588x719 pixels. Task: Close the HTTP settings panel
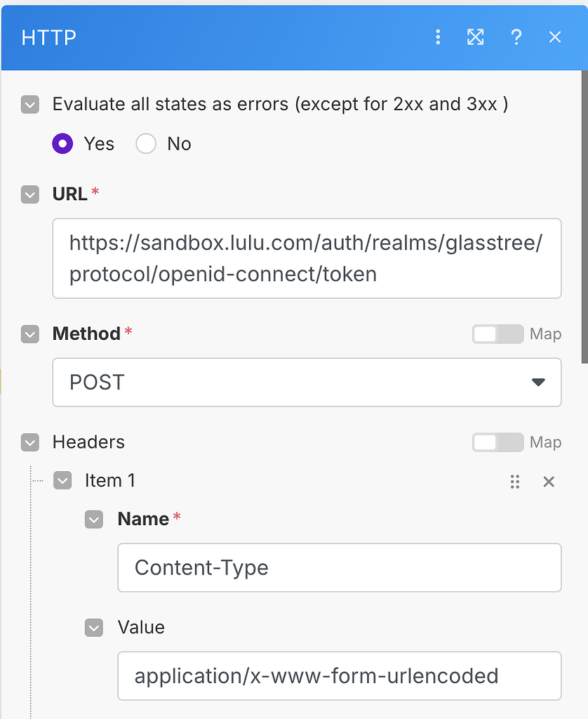[x=555, y=37]
